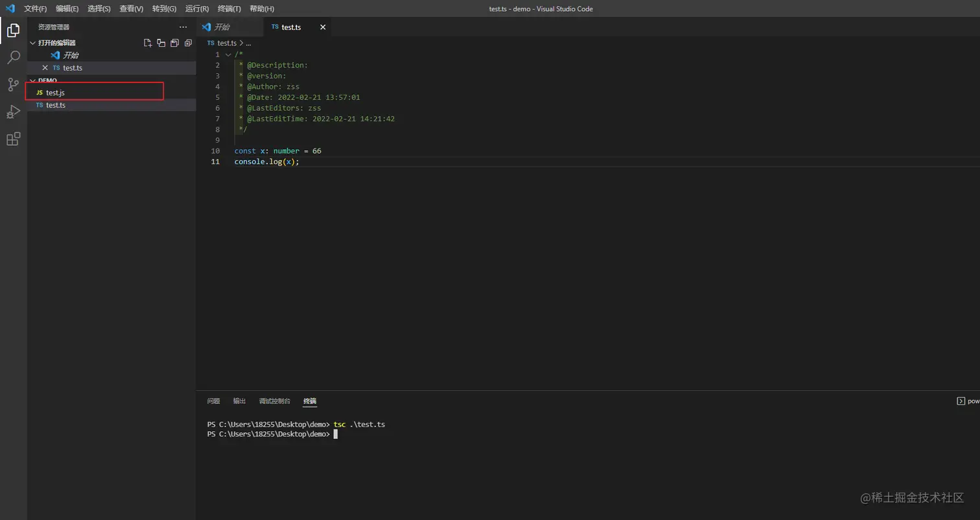This screenshot has width=980, height=520.
Task: Open the Run and Debug view
Action: [13, 112]
